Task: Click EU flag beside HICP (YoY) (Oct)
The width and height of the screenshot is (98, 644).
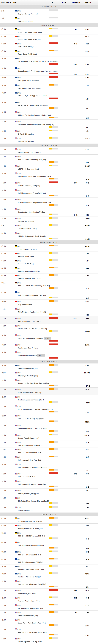Action: click(x=16, y=78)
